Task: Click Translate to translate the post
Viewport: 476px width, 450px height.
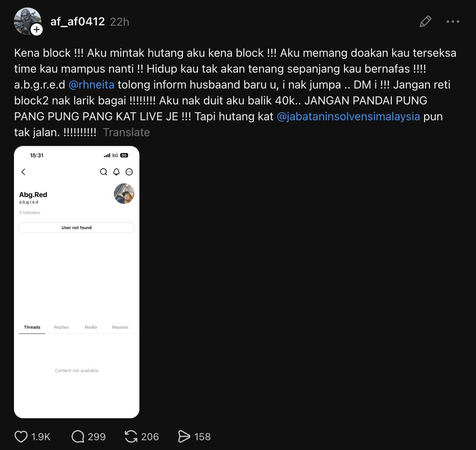Action: (126, 132)
